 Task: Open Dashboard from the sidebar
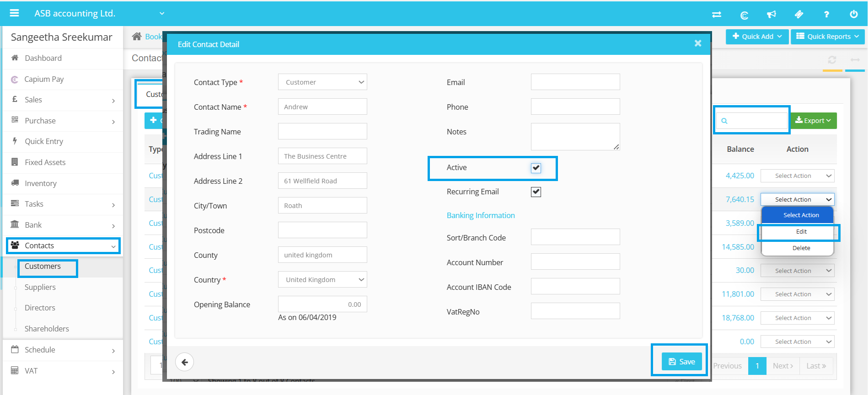(x=63, y=58)
